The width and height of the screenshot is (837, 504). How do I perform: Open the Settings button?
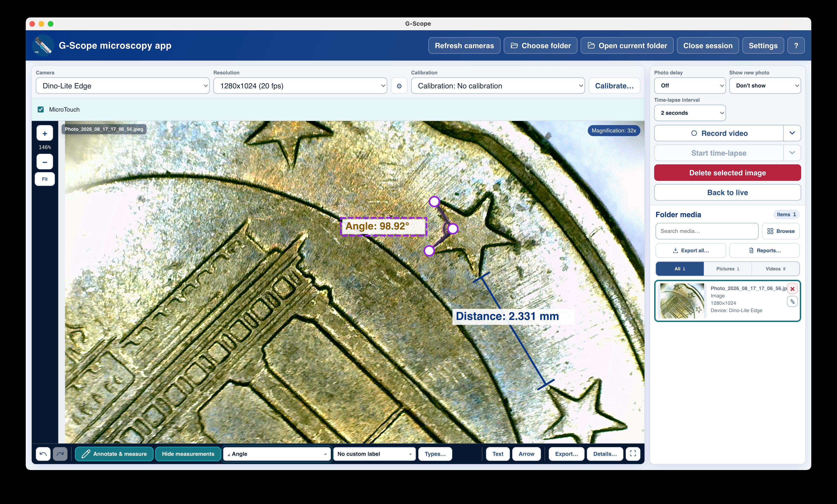pos(763,45)
